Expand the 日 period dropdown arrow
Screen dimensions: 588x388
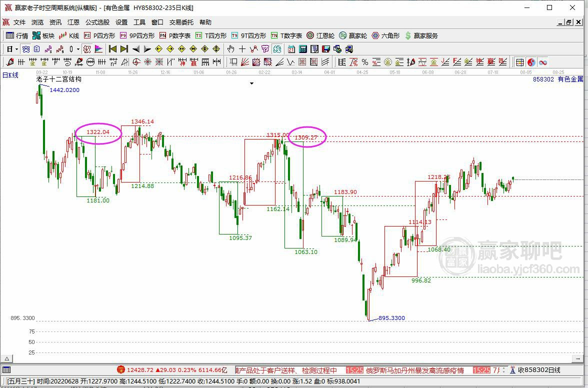[x=17, y=49]
